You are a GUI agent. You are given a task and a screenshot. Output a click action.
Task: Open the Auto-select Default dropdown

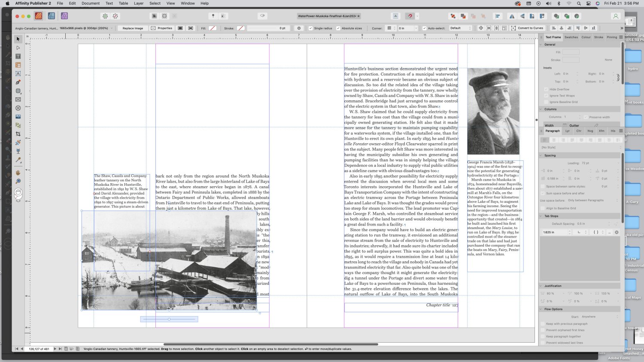point(460,28)
